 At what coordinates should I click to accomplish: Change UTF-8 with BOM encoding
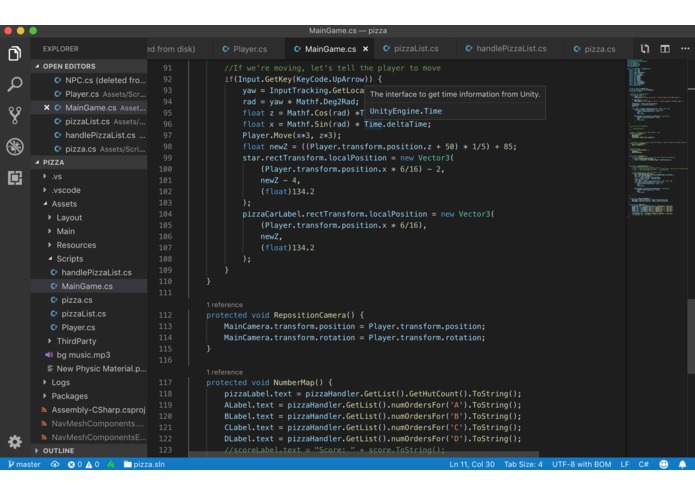coord(582,464)
